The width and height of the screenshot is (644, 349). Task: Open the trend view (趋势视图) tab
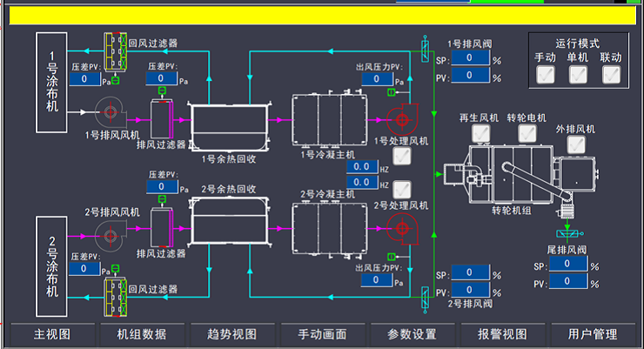point(232,334)
